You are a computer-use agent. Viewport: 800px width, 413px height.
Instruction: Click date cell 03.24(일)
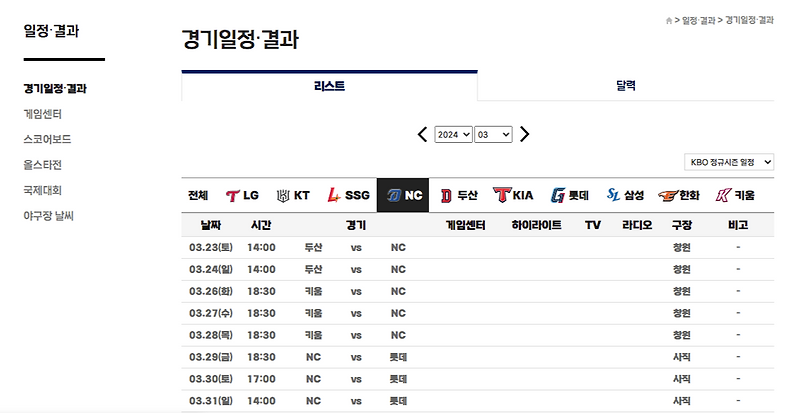[211, 270]
